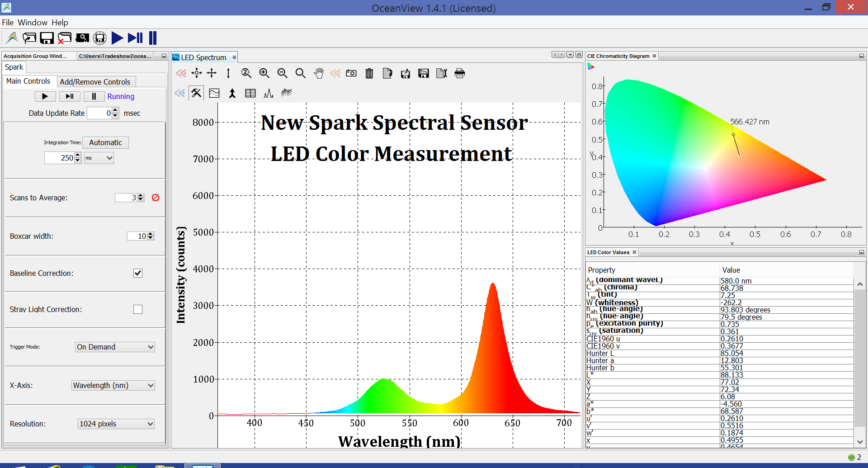Select the Spark device tab
868x468 pixels.
tap(14, 67)
